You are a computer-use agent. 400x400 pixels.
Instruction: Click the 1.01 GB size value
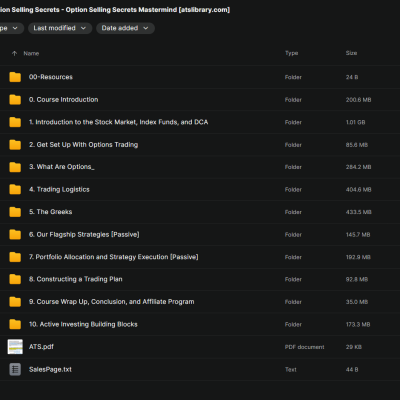click(355, 122)
